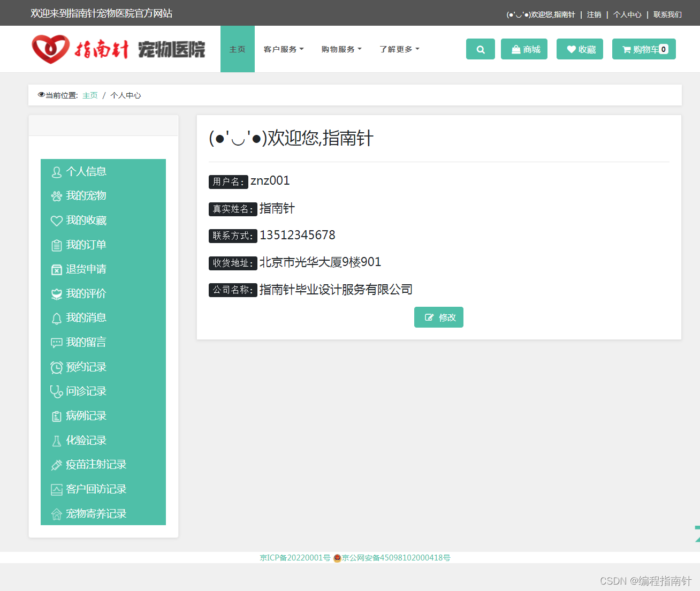Click the clipboard icon beside 我的订单
The width and height of the screenshot is (700, 591).
coord(57,245)
